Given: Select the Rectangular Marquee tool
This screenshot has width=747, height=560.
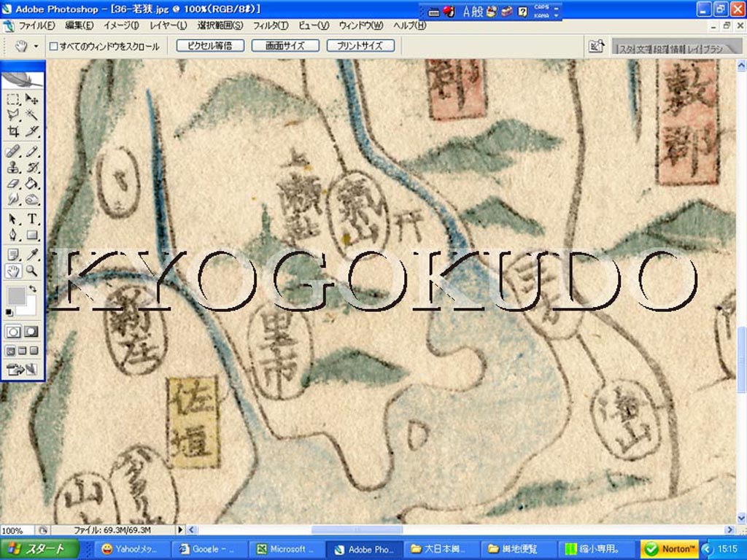Looking at the screenshot, I should pyautogui.click(x=13, y=99).
